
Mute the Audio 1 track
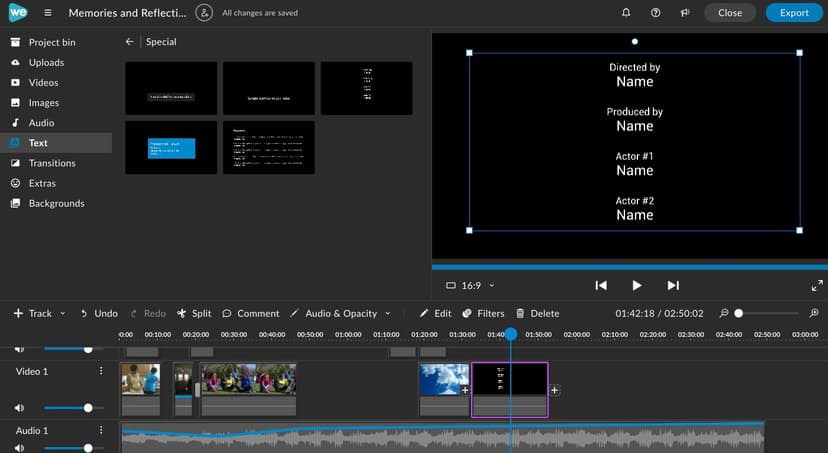[20, 448]
